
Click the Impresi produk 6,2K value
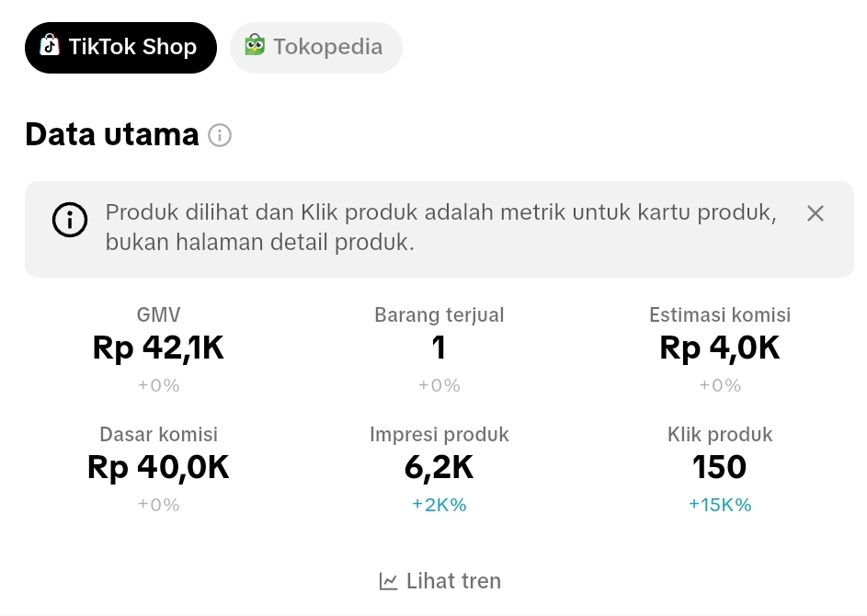click(439, 468)
